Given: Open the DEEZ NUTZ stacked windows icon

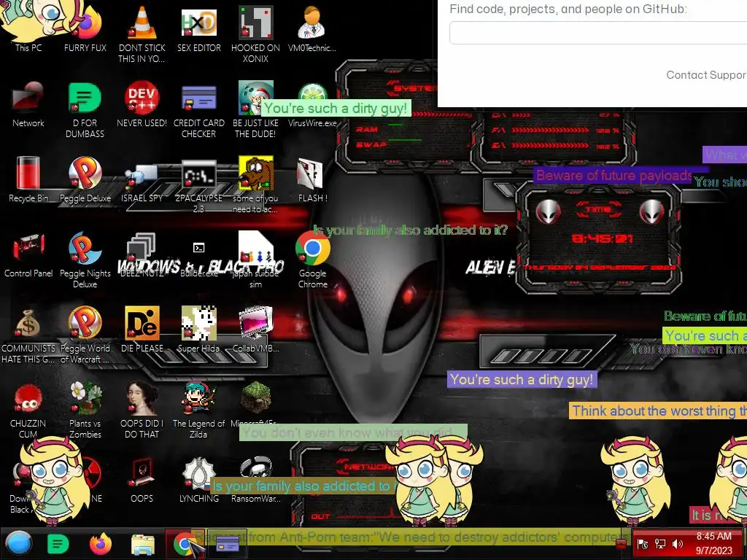Looking at the screenshot, I should click(142, 255).
